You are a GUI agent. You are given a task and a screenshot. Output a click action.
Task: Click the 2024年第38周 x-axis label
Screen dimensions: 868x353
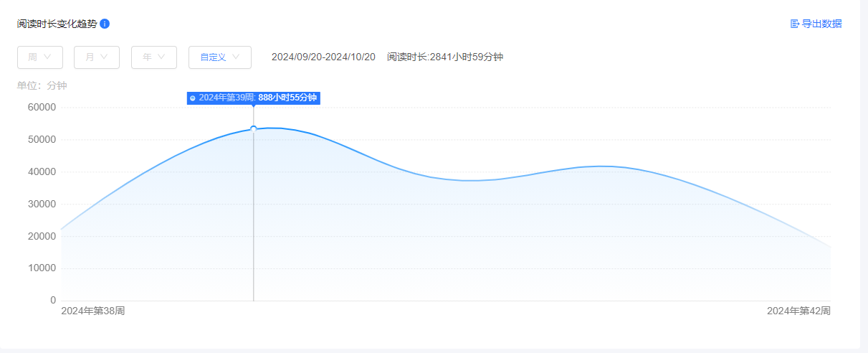93,311
